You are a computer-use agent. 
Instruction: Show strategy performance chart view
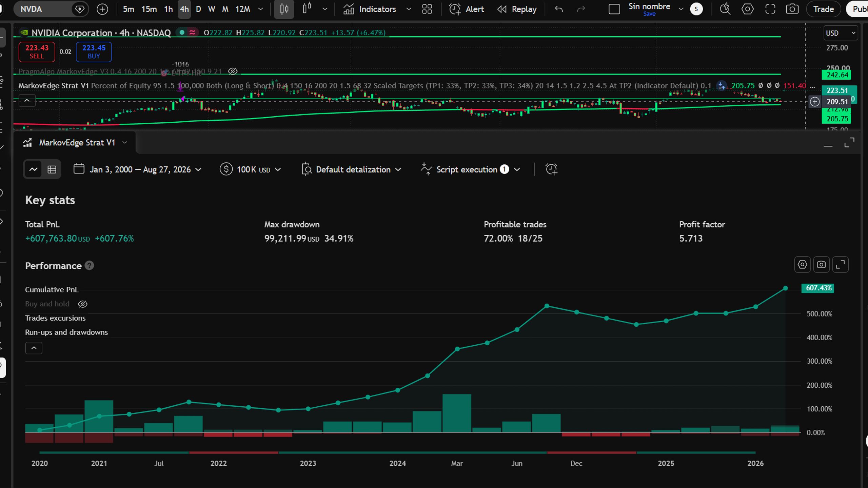click(x=33, y=169)
